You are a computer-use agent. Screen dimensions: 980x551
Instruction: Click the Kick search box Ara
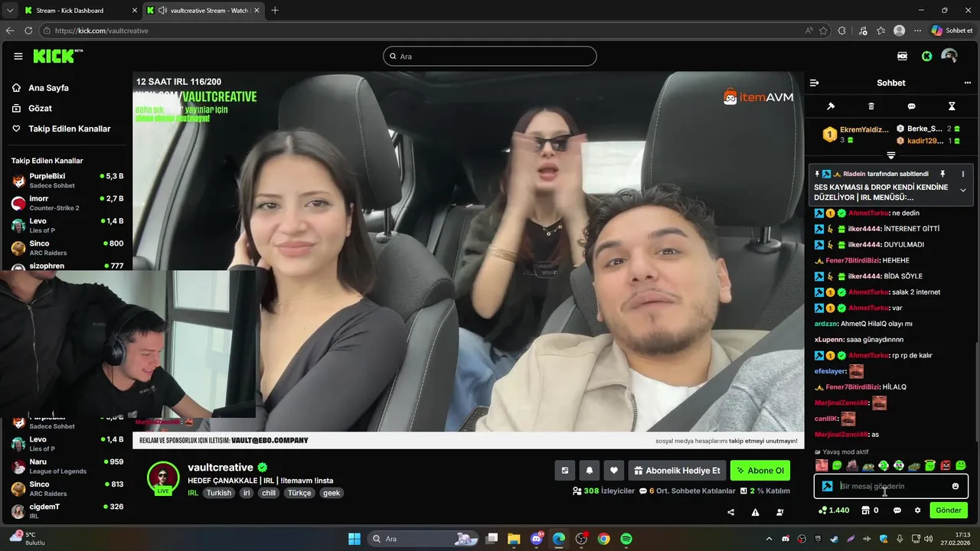coord(490,56)
